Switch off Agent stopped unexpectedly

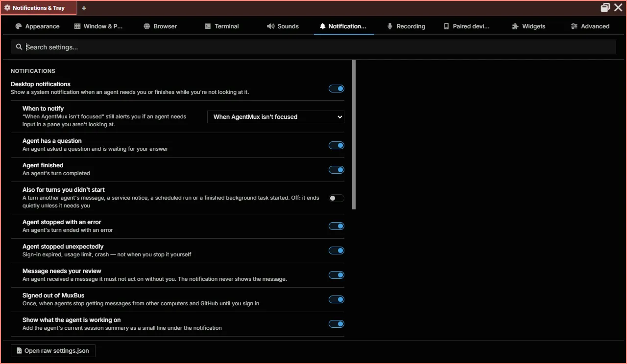tap(337, 250)
